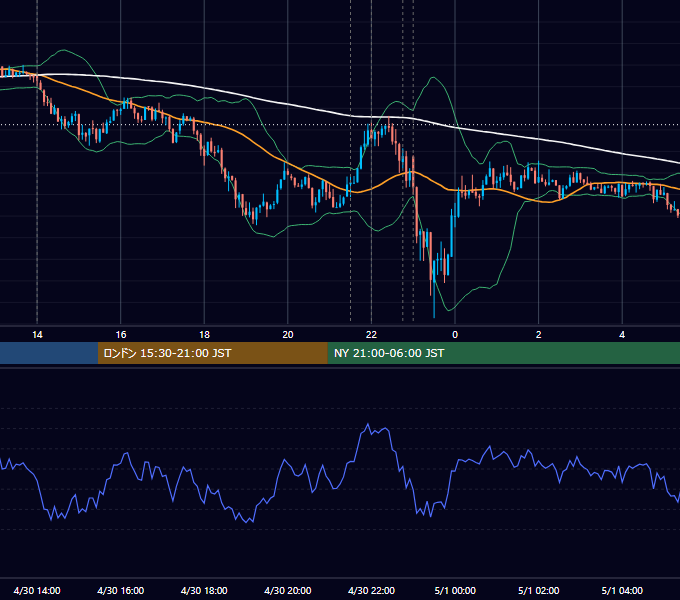Click the 4/30 22:00 date label

click(x=371, y=590)
